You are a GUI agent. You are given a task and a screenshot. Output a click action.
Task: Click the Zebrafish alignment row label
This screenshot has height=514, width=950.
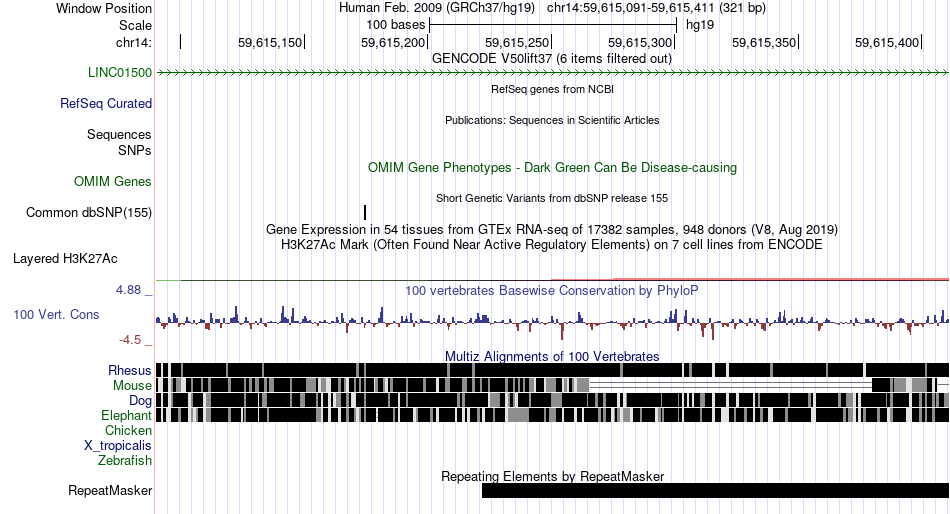[x=125, y=461]
